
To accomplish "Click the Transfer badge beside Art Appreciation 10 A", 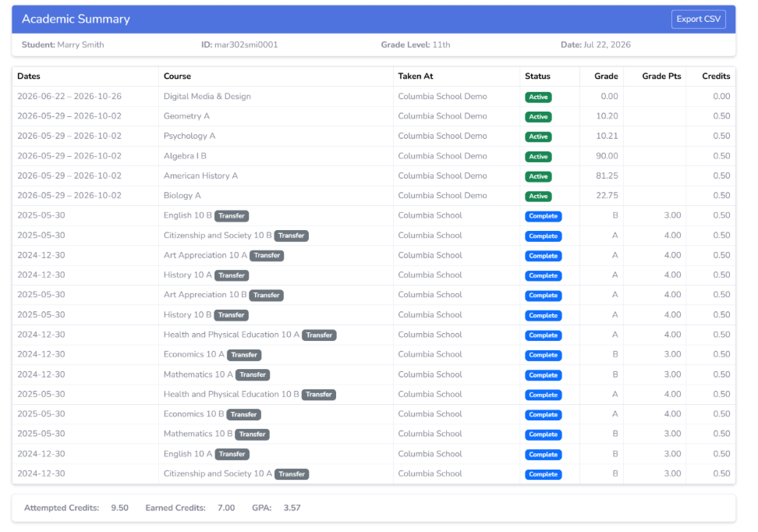I will [x=267, y=255].
